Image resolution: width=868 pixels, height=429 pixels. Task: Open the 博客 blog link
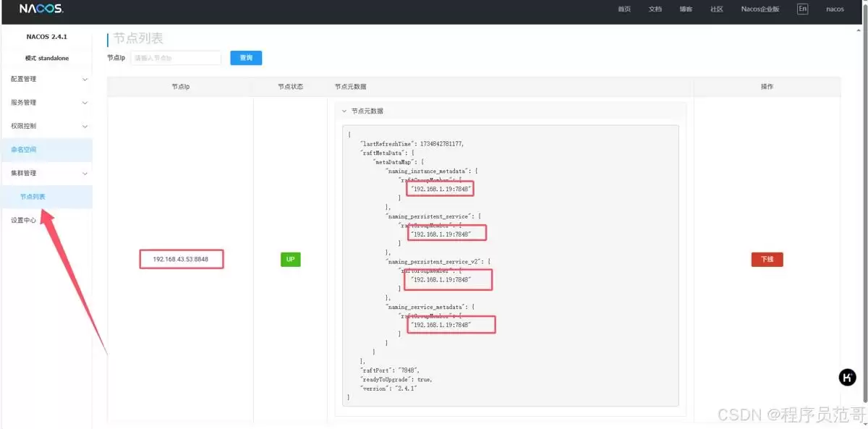point(686,9)
